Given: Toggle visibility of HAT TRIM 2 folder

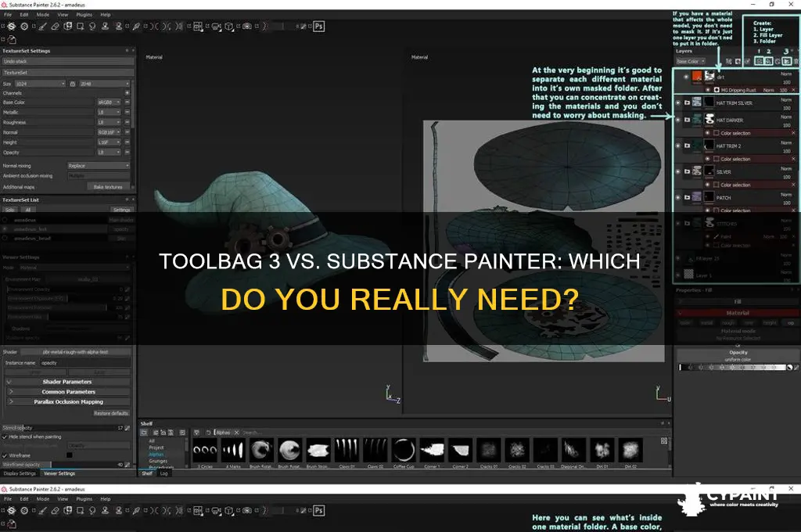Looking at the screenshot, I should [678, 146].
